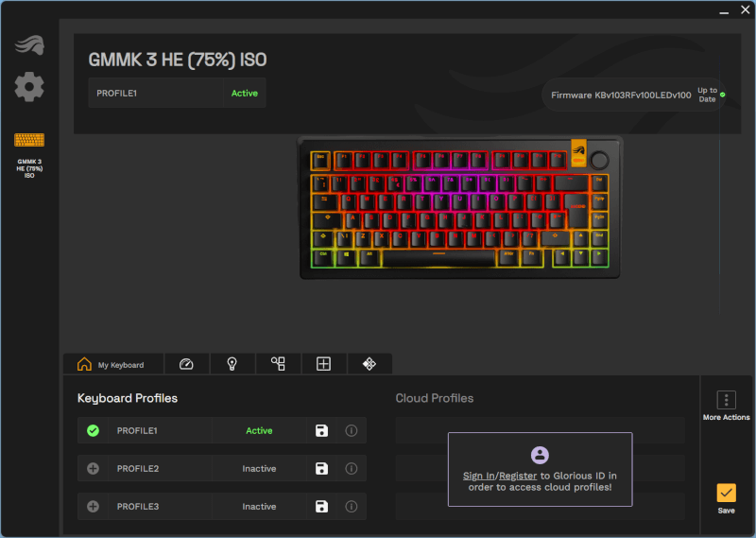The height and width of the screenshot is (538, 756).
Task: Click the Register link
Action: (518, 476)
